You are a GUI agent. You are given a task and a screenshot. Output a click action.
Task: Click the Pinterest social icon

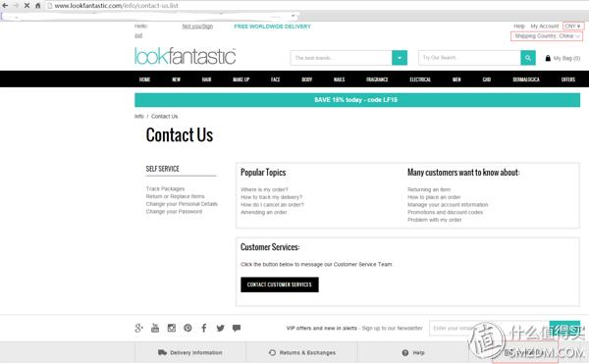pos(187,328)
